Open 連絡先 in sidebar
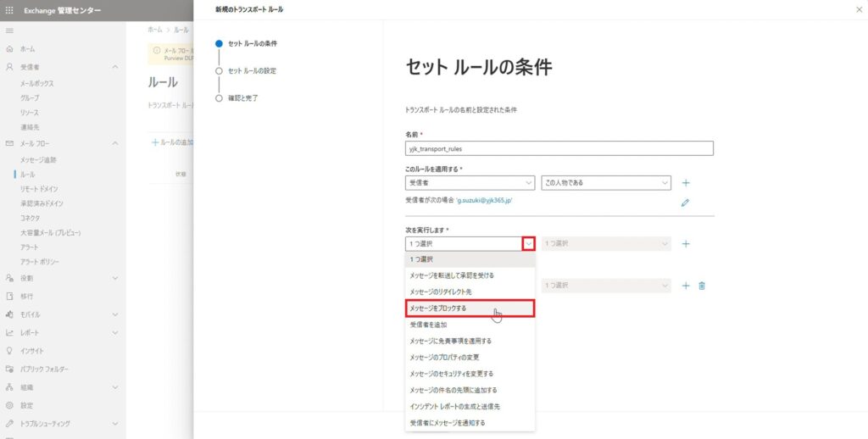868x439 pixels. [30, 127]
